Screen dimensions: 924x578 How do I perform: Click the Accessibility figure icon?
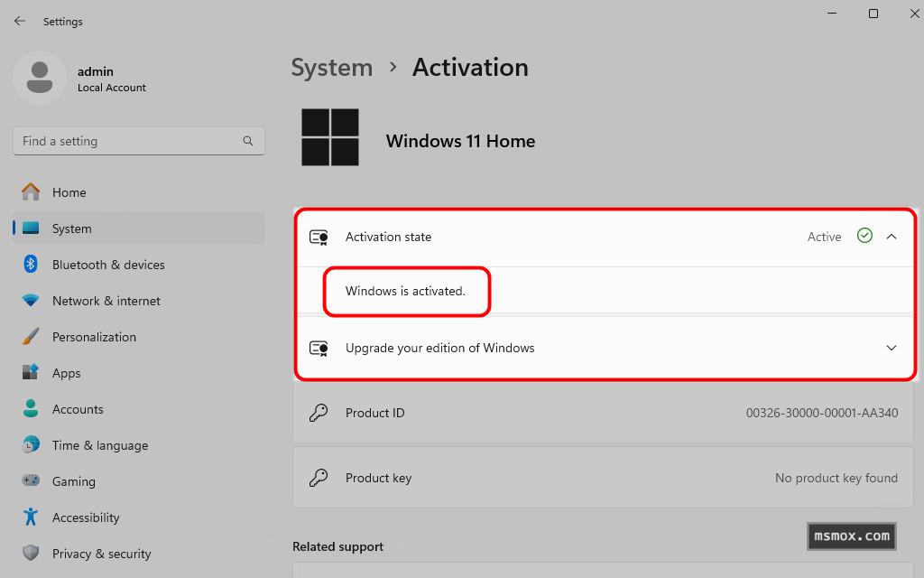coord(31,517)
